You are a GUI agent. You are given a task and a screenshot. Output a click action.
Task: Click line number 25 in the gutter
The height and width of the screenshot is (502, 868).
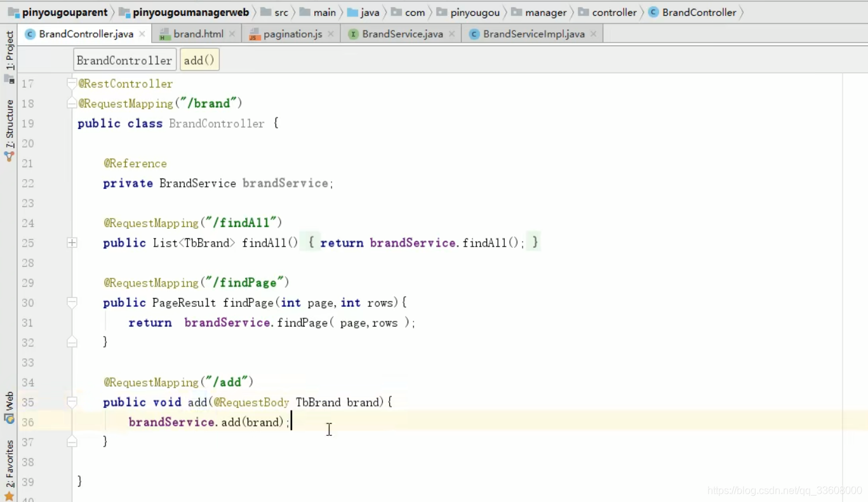(27, 243)
